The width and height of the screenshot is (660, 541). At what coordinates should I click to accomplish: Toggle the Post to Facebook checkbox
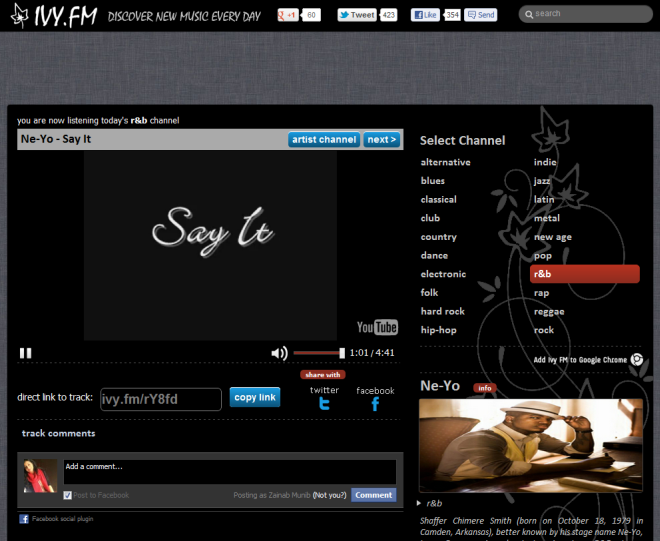[x=68, y=495]
